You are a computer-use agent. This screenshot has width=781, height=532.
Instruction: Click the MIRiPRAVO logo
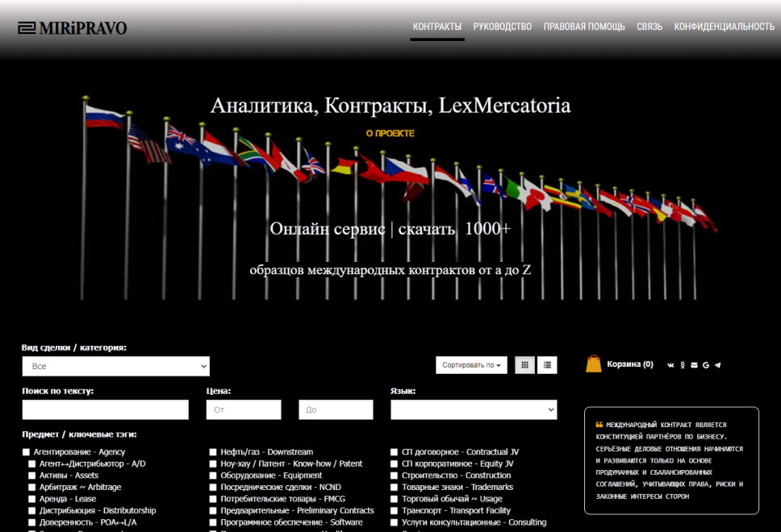[x=73, y=28]
